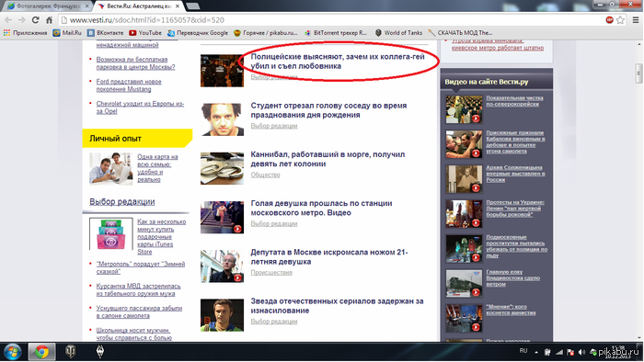The width and height of the screenshot is (644, 362).
Task: Open the volume control in system tray
Action: 581,352
